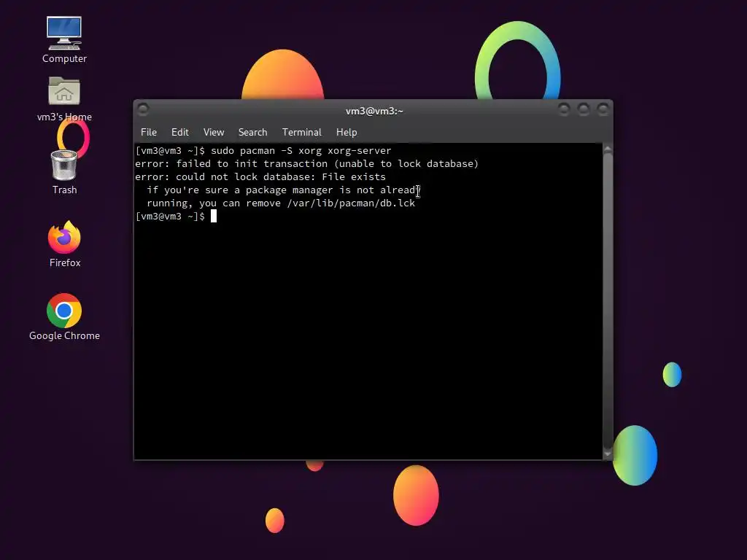The image size is (747, 560).
Task: Close the terminal window
Action: pos(603,110)
